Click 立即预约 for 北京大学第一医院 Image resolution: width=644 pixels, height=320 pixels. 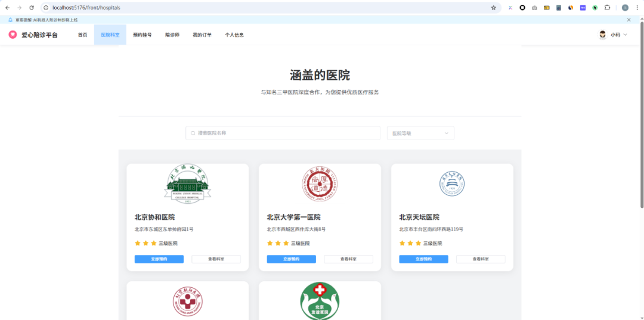pos(291,259)
